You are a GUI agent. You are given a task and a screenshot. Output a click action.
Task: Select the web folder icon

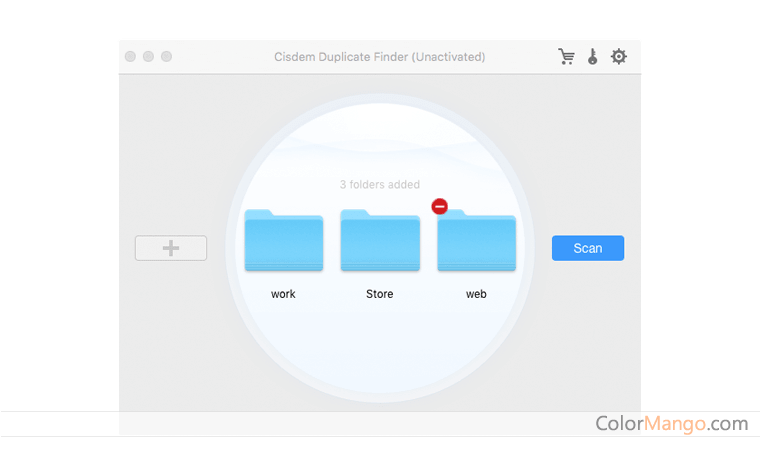click(x=476, y=240)
